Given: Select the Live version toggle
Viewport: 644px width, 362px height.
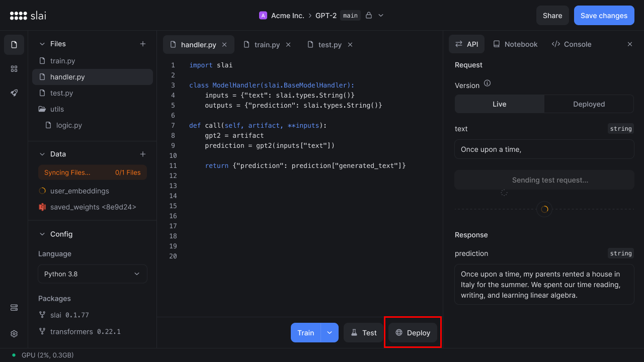Looking at the screenshot, I should (500, 104).
